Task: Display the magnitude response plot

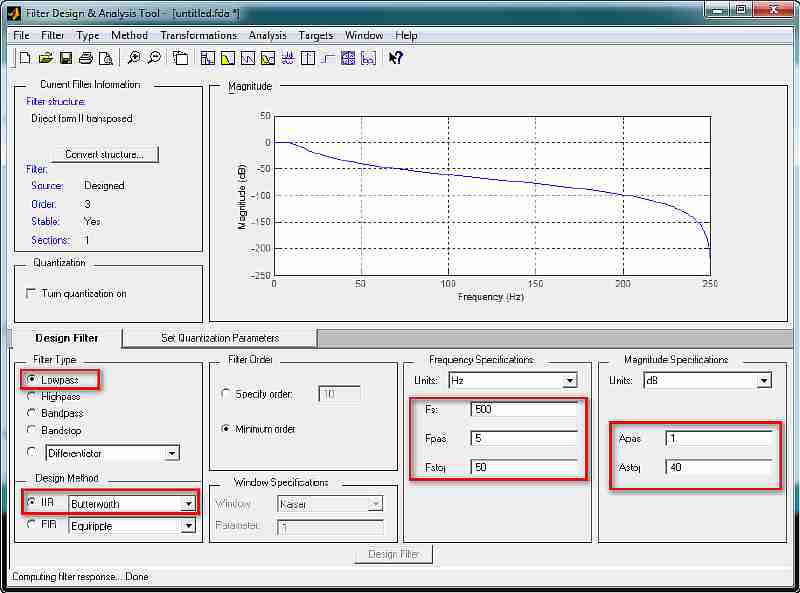Action: (x=228, y=58)
